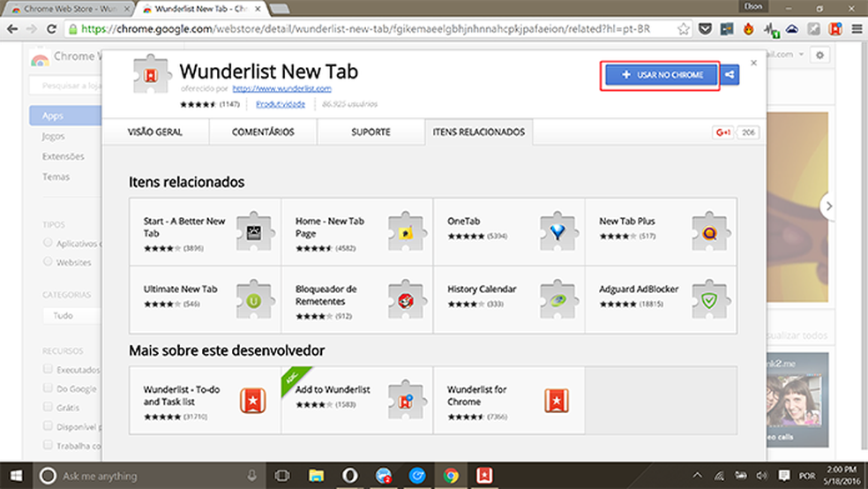Switch to the Suporte tab
Screen dimensions: 868x489
point(370,132)
